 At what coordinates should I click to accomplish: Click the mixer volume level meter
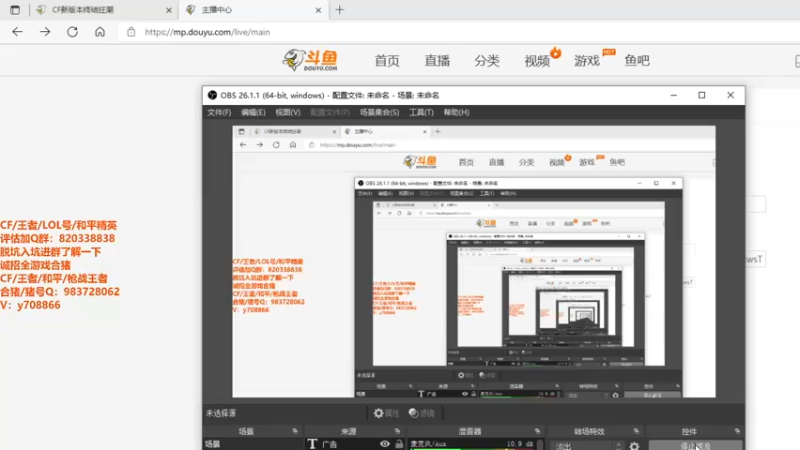pos(472,449)
